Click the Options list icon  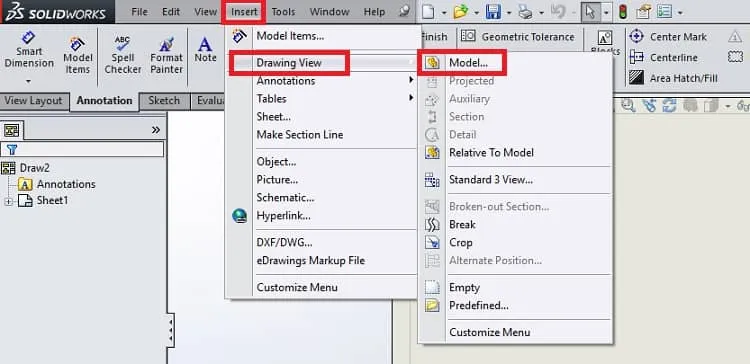pyautogui.click(x=664, y=11)
